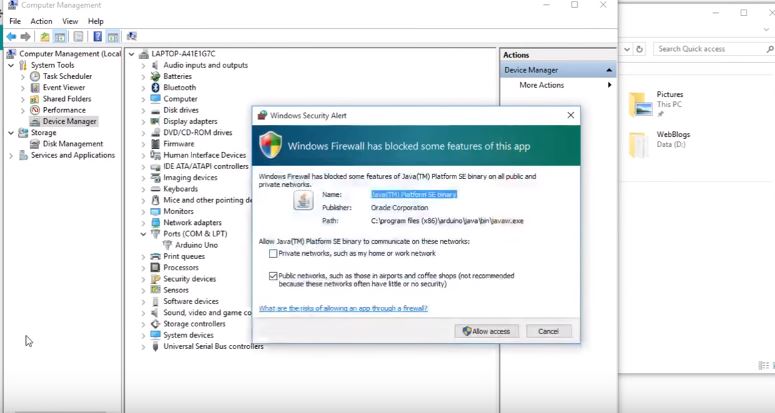This screenshot has height=413, width=775.
Task: Select the Performance icon
Action: (x=35, y=110)
